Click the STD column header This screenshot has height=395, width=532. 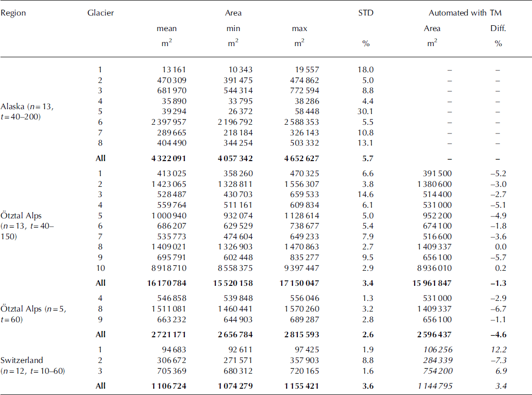[x=365, y=13]
